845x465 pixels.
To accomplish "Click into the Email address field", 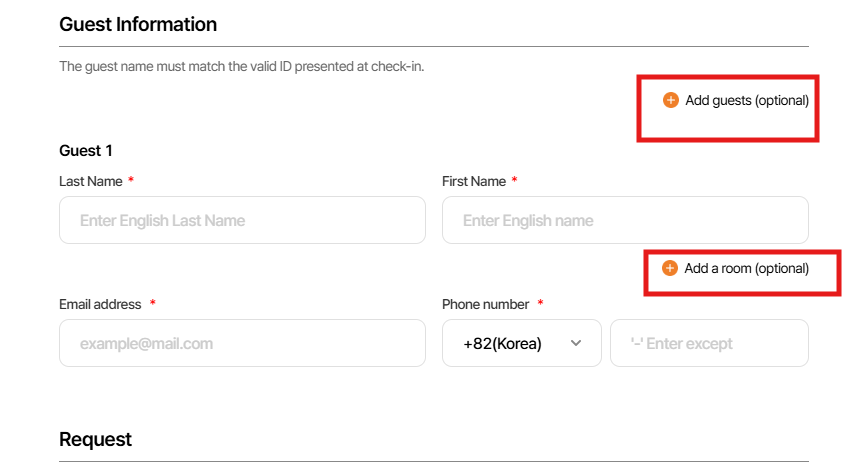I will [242, 343].
